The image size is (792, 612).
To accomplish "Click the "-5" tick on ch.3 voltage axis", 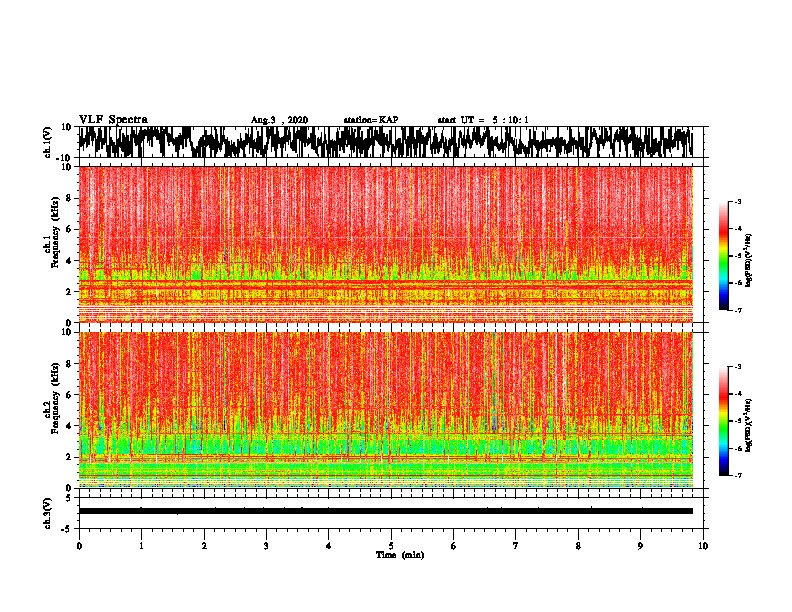I will tap(67, 529).
